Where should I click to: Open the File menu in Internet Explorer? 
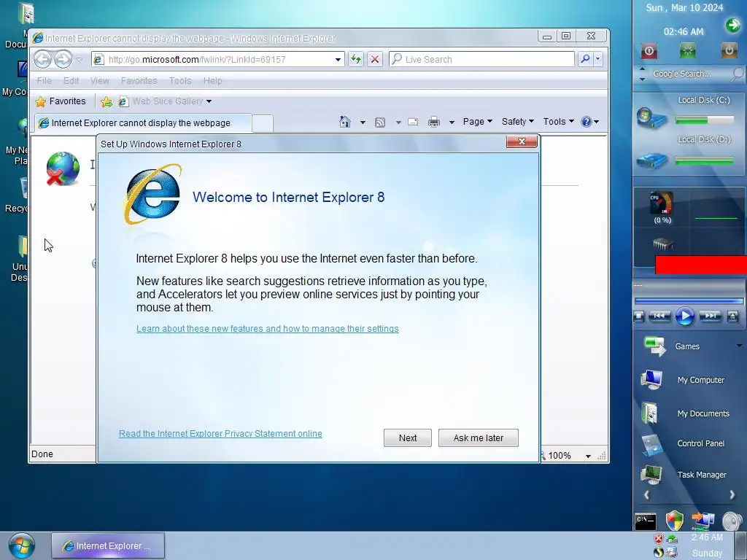click(x=44, y=80)
